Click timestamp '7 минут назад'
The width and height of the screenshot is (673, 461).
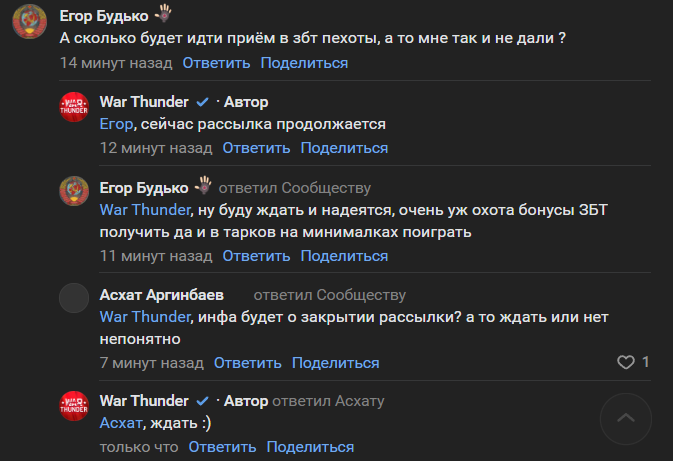(152, 363)
